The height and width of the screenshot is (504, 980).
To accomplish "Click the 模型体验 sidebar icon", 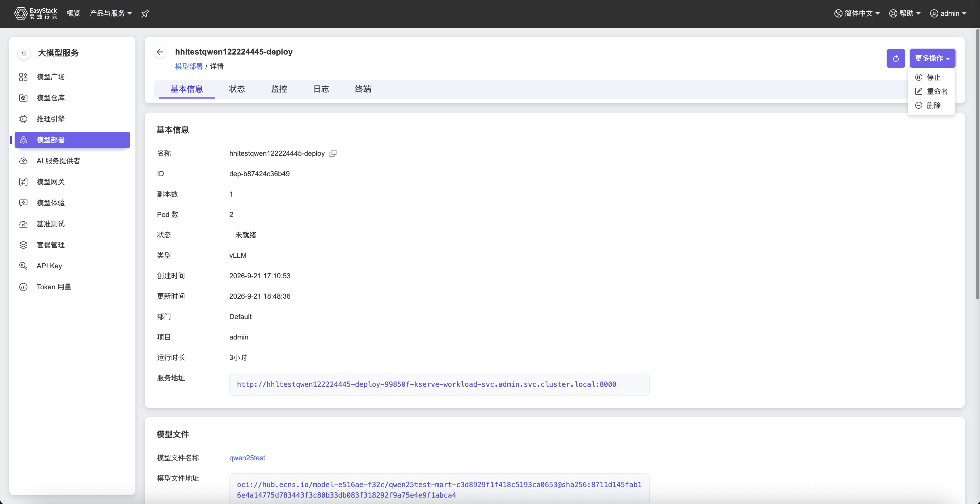I will click(x=23, y=203).
